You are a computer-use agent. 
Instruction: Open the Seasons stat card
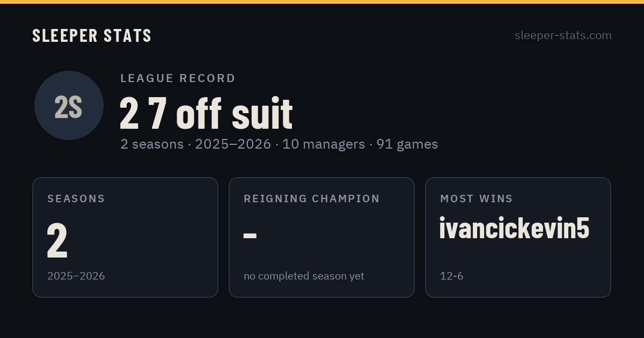tap(125, 237)
